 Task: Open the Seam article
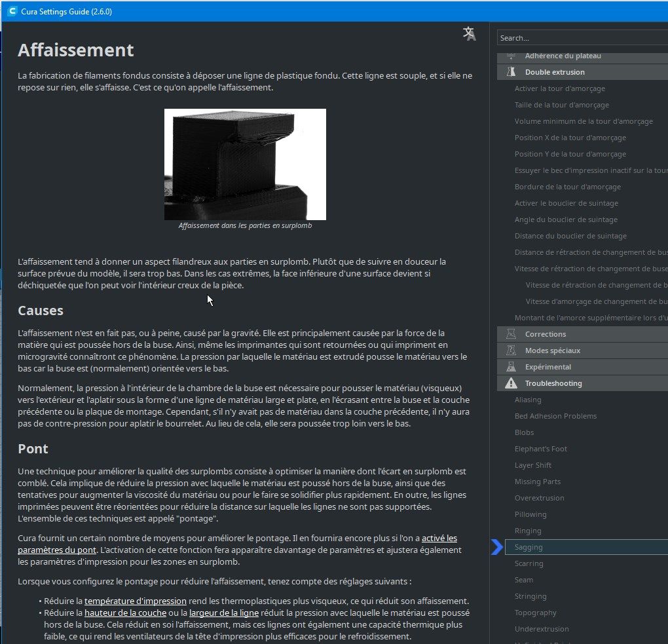click(523, 580)
